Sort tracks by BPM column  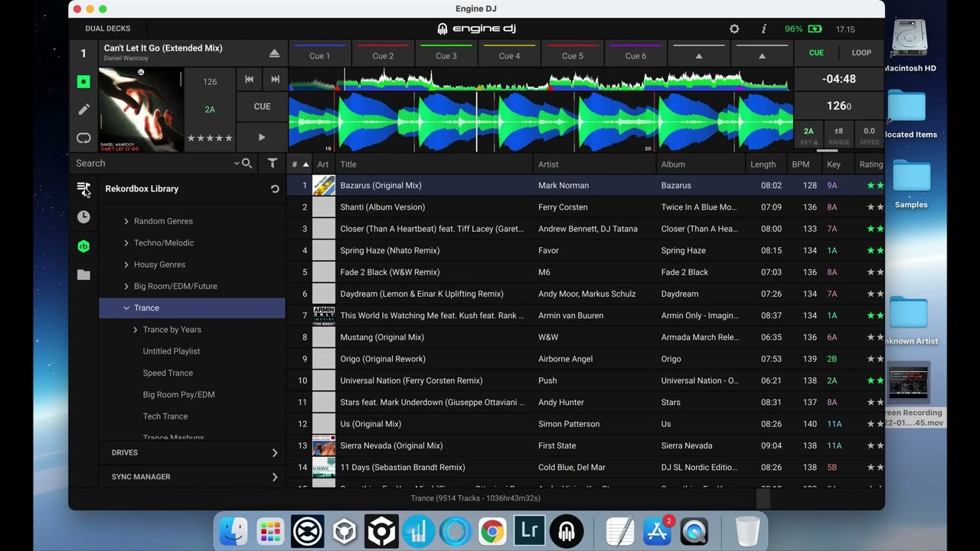click(801, 165)
